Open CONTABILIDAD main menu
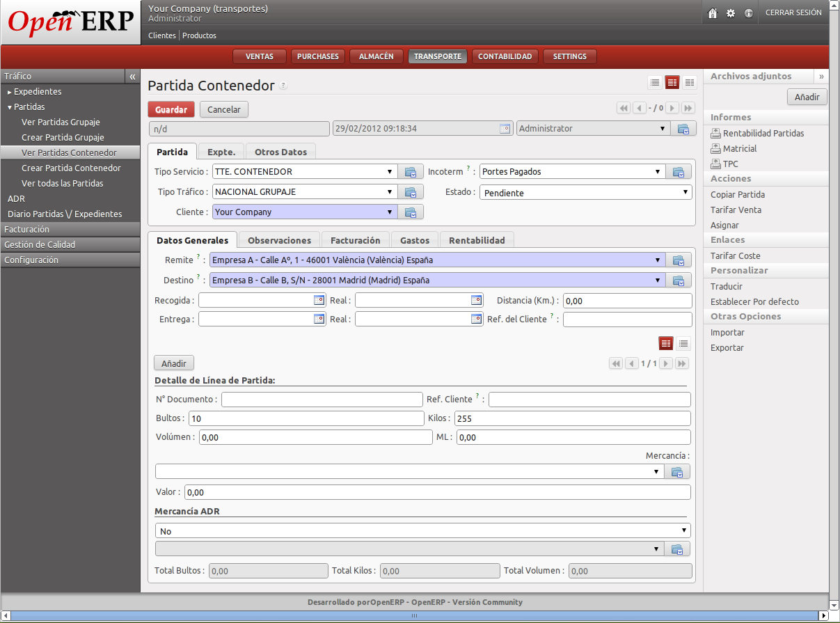 (x=505, y=56)
